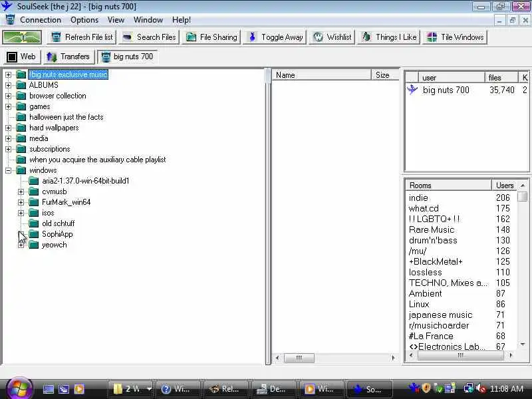
Task: Select the SophiApp folder
Action: (x=57, y=234)
